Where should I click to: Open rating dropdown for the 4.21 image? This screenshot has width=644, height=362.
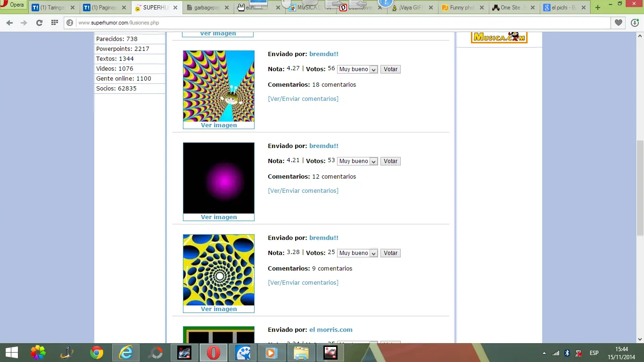(357, 161)
